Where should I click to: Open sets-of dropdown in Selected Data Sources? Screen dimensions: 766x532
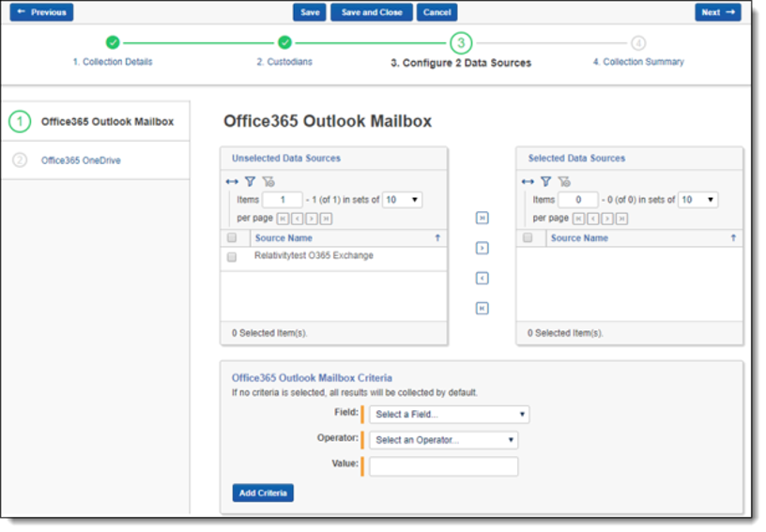click(x=698, y=200)
